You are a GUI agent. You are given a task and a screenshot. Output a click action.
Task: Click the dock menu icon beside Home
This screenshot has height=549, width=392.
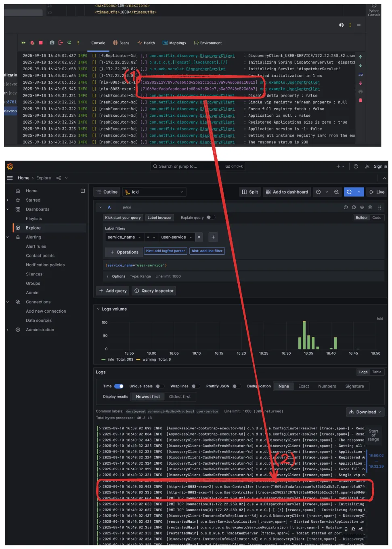[x=83, y=191]
